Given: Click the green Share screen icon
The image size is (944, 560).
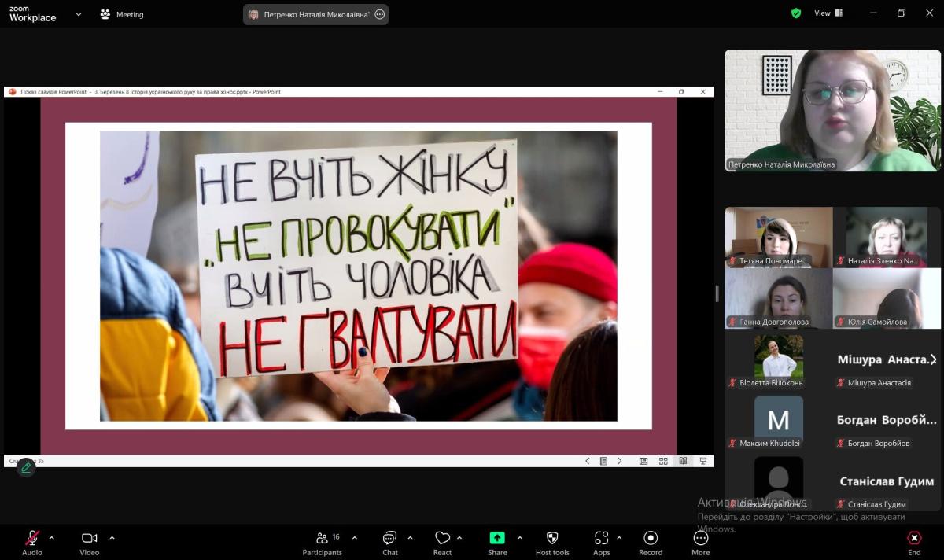Looking at the screenshot, I should 497,538.
